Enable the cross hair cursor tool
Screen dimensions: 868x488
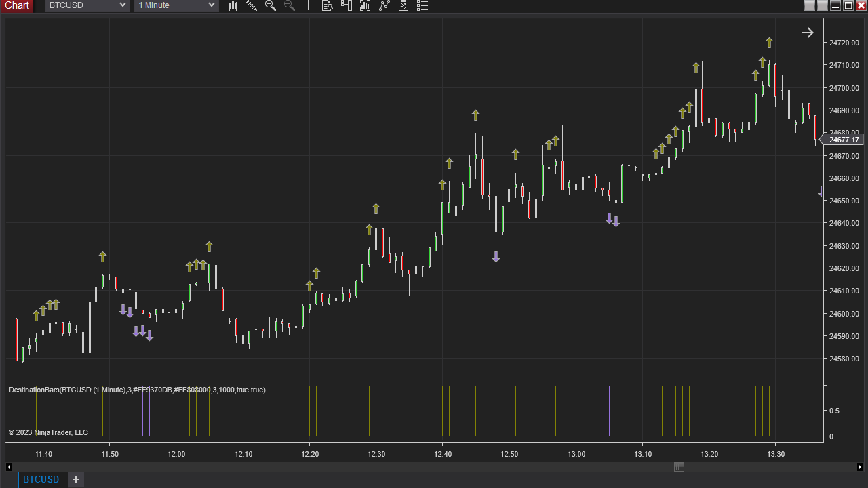point(309,5)
